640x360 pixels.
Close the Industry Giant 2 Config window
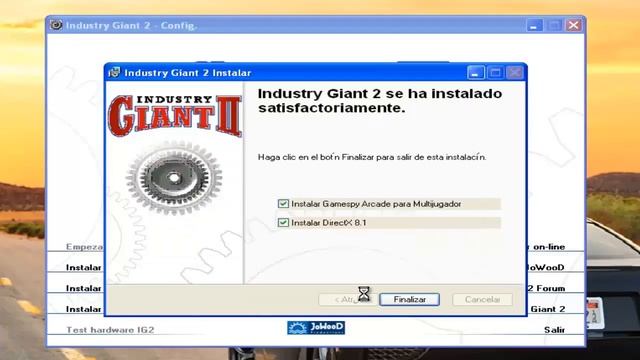[573, 25]
